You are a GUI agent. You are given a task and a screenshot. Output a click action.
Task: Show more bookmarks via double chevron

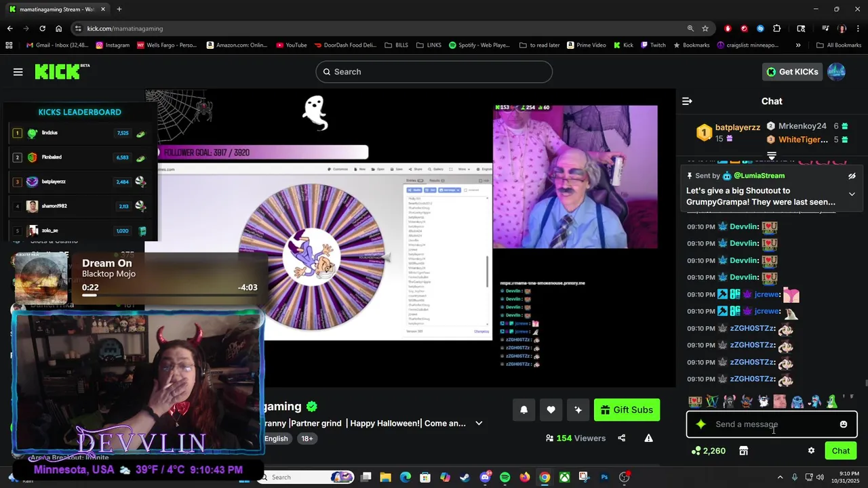click(798, 45)
